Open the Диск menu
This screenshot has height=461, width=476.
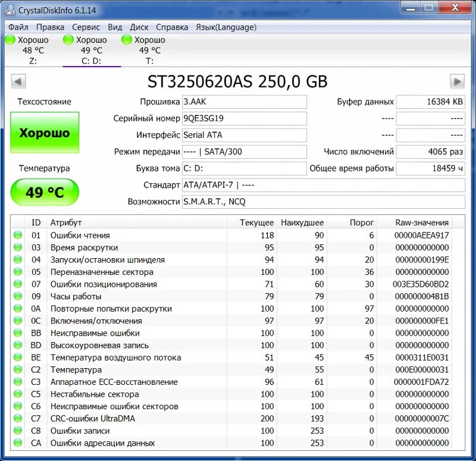139,27
